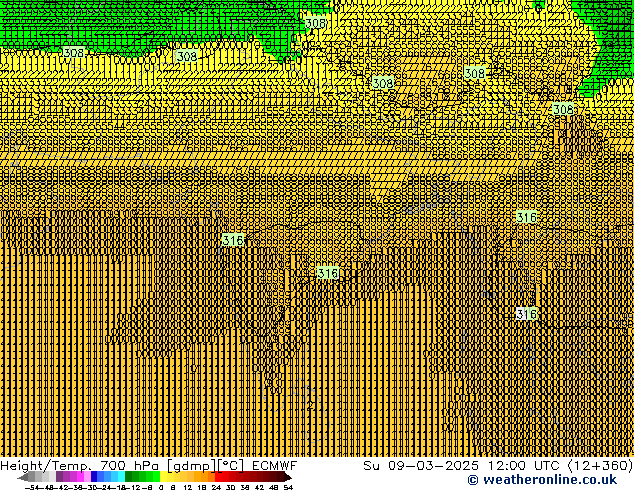
Task: Select the '12:00 UTC' time text
Action: coord(524,466)
